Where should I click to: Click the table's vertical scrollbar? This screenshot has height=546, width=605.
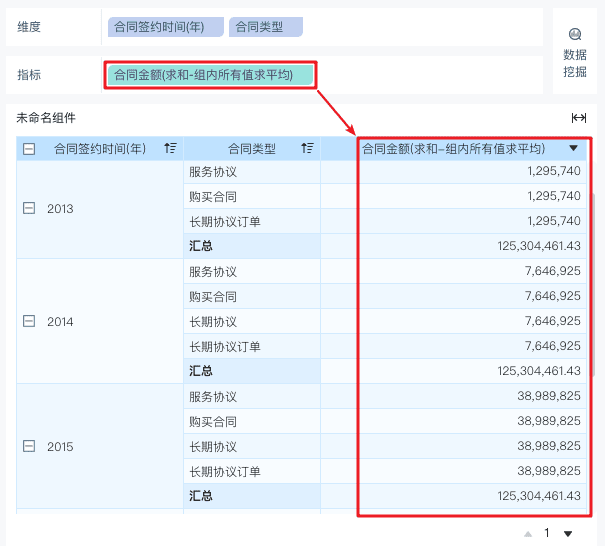(x=593, y=284)
